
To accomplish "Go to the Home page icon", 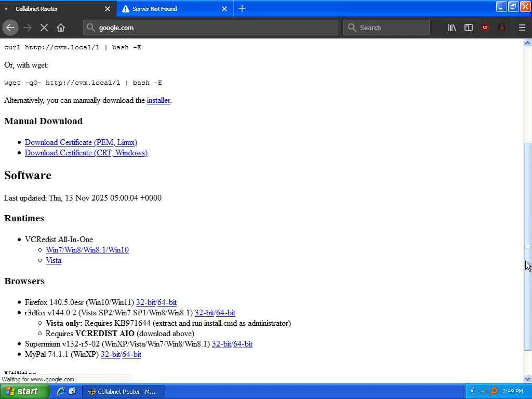I will click(x=61, y=28).
